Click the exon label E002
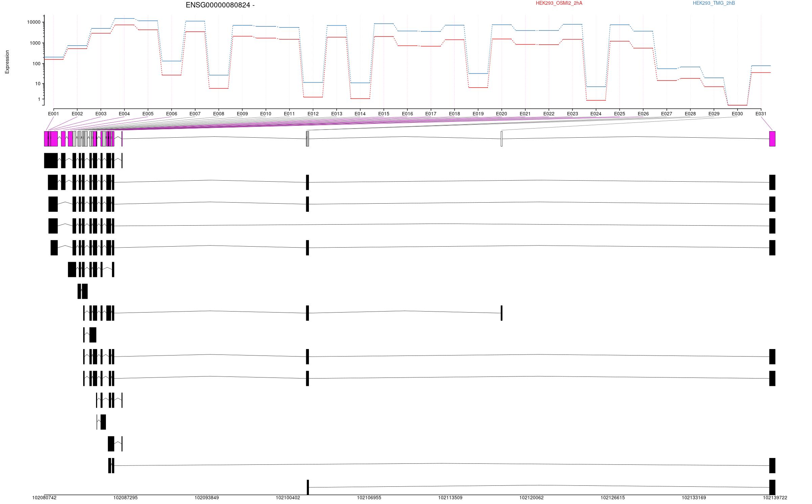812x504 pixels. tap(77, 114)
